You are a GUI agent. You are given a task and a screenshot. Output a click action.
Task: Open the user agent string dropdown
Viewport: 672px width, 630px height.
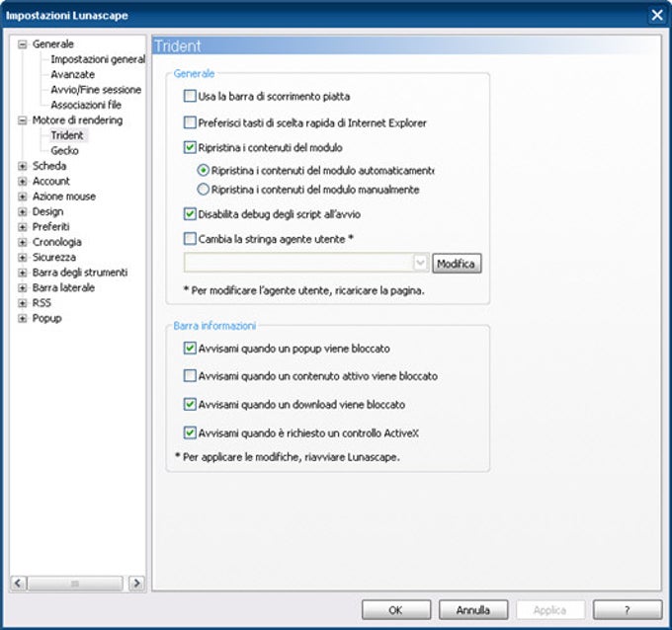[x=420, y=263]
